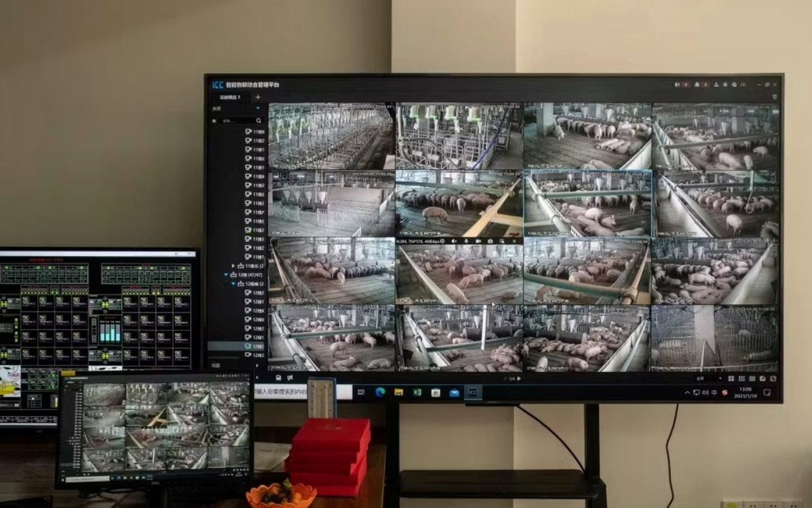Launch Microsoft Edge from the taskbar
Image resolution: width=812 pixels, height=508 pixels.
click(x=380, y=392)
